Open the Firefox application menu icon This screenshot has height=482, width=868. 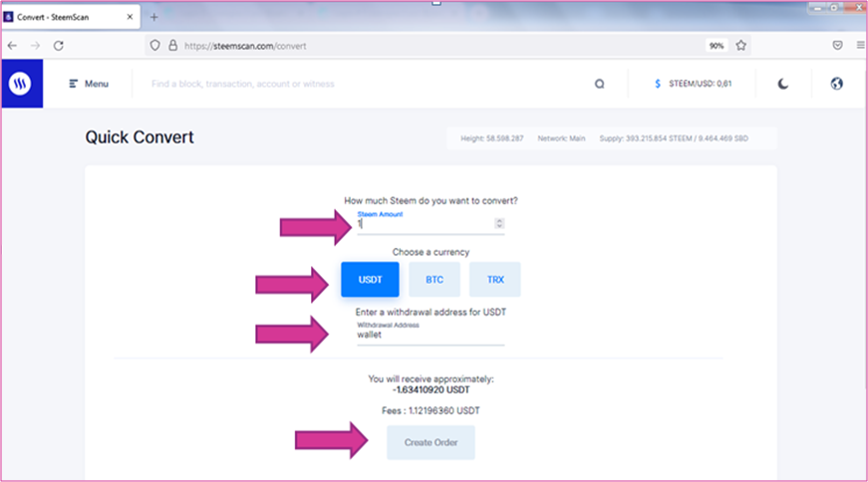point(860,46)
